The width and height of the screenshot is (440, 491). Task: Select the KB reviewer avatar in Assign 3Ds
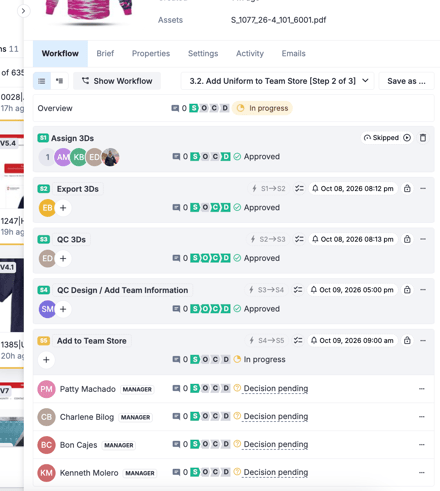[x=79, y=157]
